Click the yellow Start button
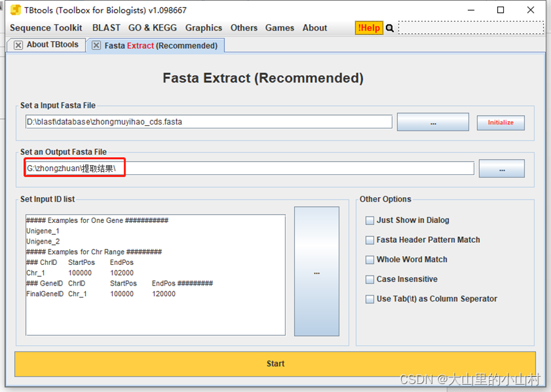551x392 pixels. point(275,364)
